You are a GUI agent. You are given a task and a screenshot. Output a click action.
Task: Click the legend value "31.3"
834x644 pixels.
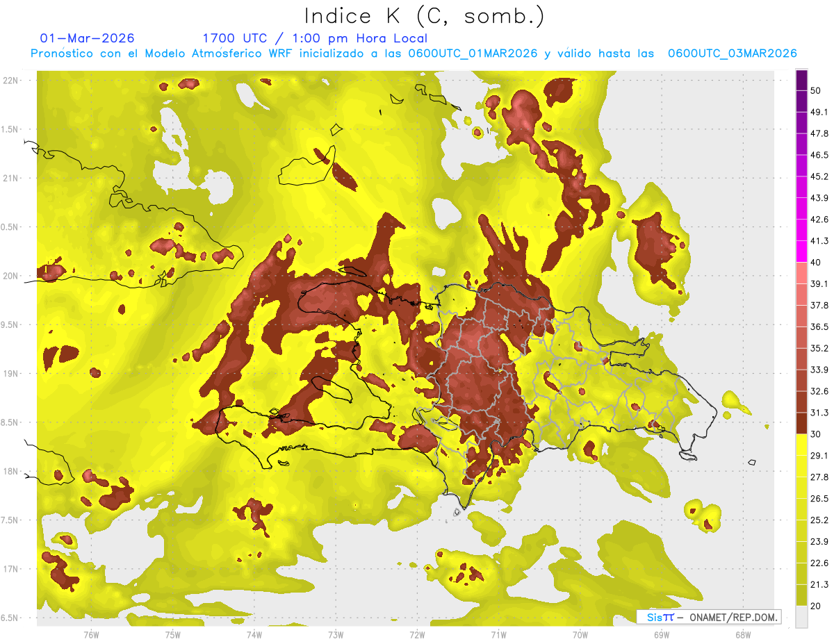[x=819, y=413]
